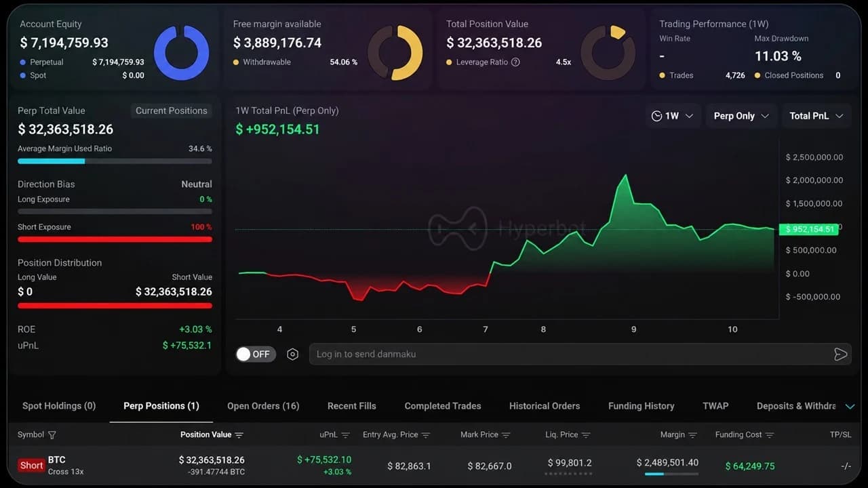Sort by Margin column icon
Image resolution: width=868 pixels, height=488 pixels.
pos(692,435)
